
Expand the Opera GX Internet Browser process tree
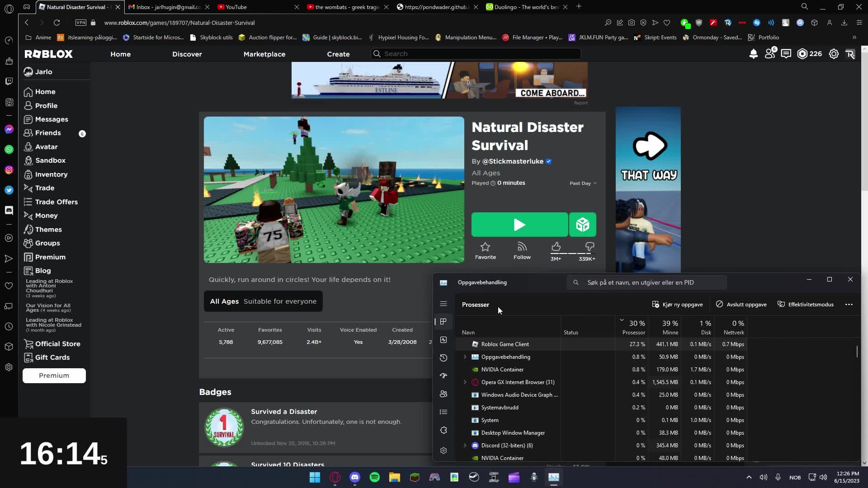click(x=465, y=382)
